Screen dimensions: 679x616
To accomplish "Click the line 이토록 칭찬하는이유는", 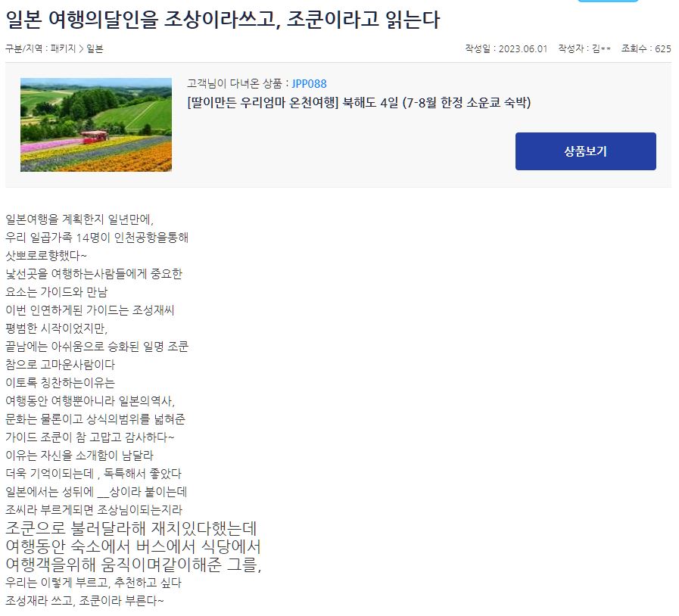I will 60,383.
